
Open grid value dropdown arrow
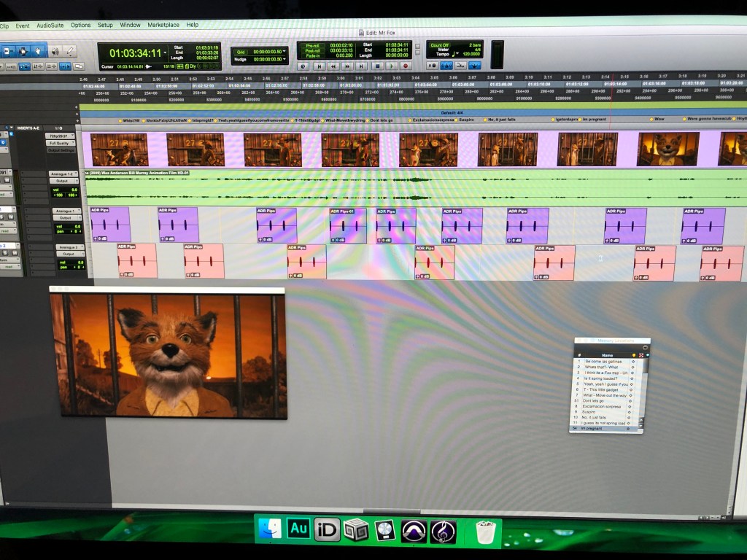pyautogui.click(x=285, y=50)
